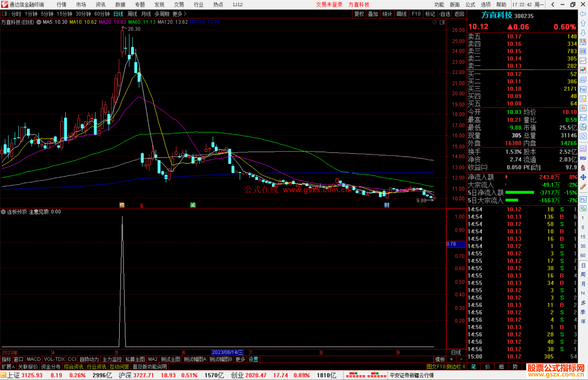The height and width of the screenshot is (380, 588).
Task: Click the 设置 indicator settings button
Action: coord(253,359)
